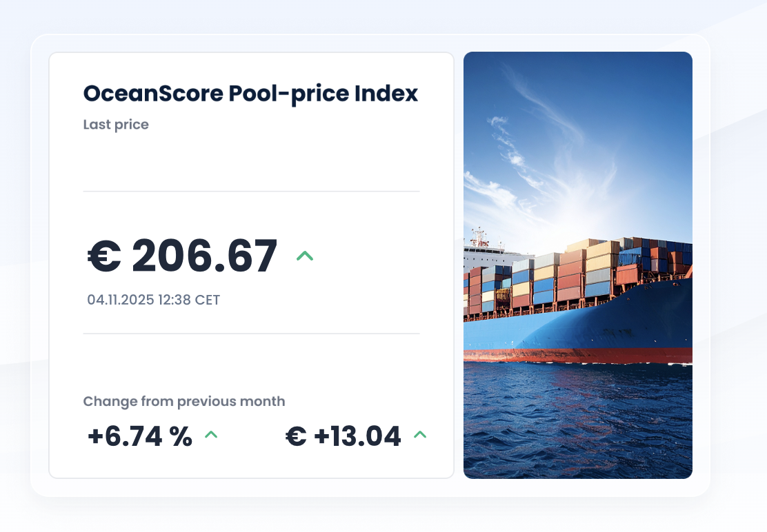Click the 04.11.2025 12:38 CET timestamp
767x532 pixels.
point(153,300)
